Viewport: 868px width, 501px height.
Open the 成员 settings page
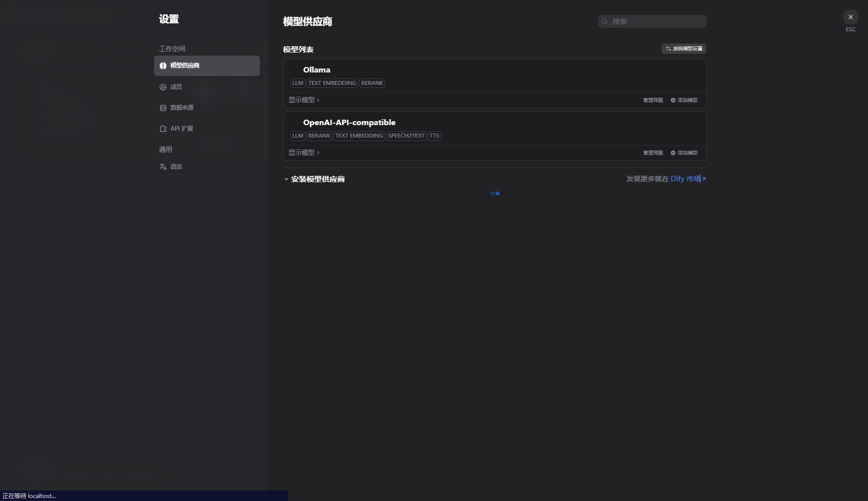pyautogui.click(x=175, y=86)
